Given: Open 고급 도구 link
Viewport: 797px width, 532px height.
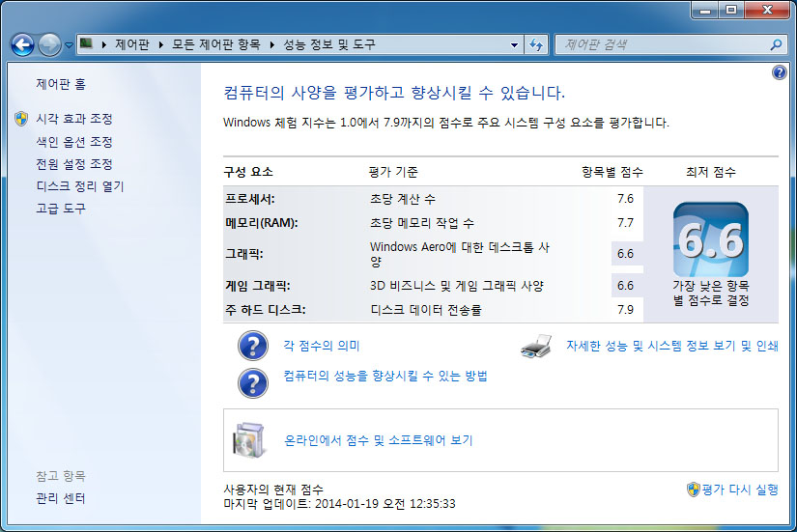Looking at the screenshot, I should click(61, 209).
